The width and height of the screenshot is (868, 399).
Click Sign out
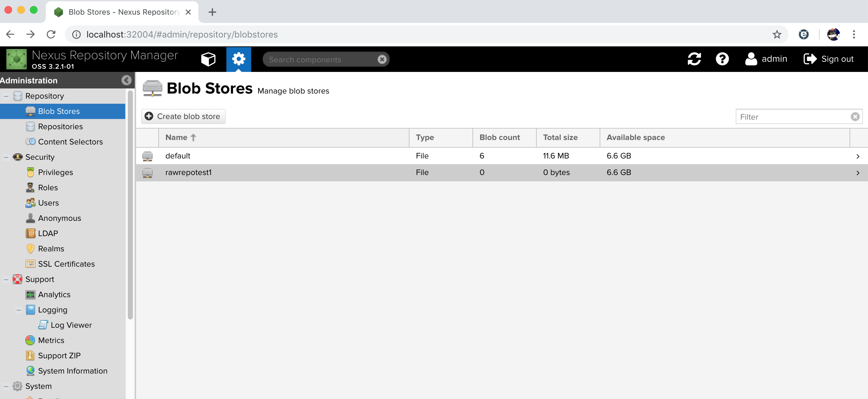(829, 59)
